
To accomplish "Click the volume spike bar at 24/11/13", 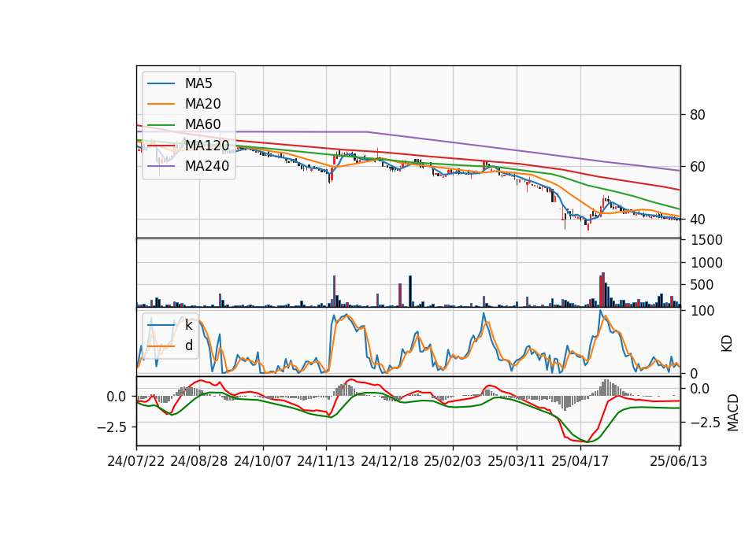I will [334, 291].
